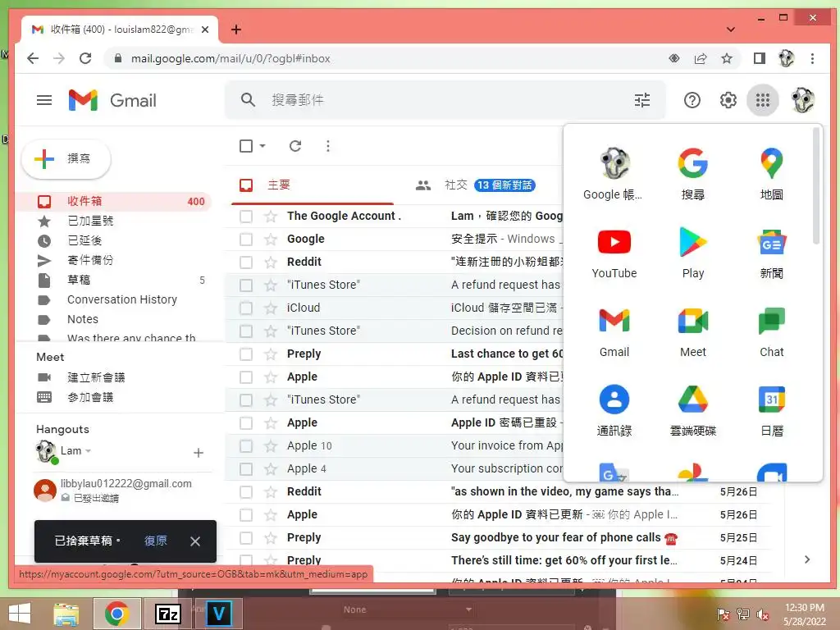The height and width of the screenshot is (630, 840).
Task: Launch Google Play from the apps panel
Action: (692, 253)
